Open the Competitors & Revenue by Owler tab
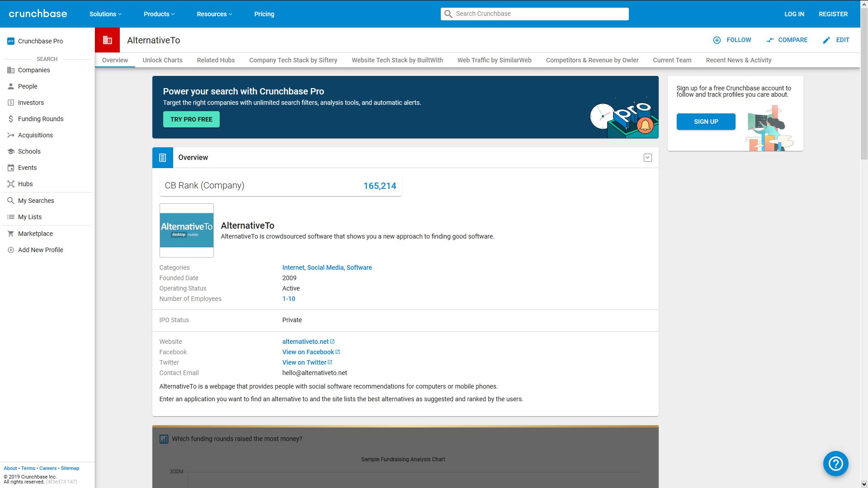The height and width of the screenshot is (488, 868). click(x=592, y=60)
